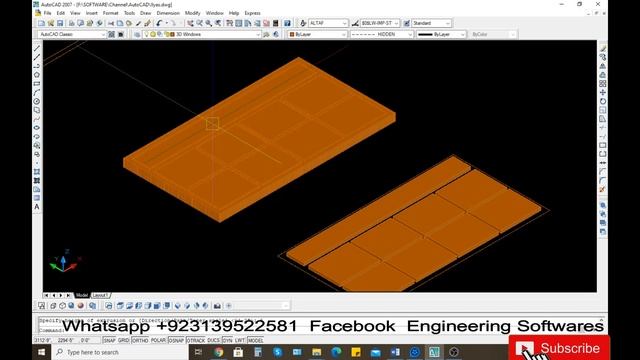Click the taskbar search box
The image size is (640, 360).
pyautogui.click(x=120, y=352)
